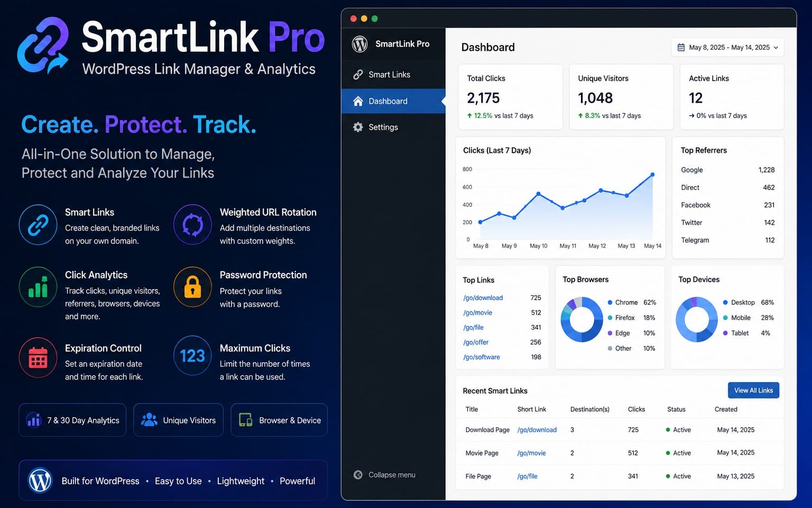
Task: Click the Click Analytics bar chart icon
Action: tap(38, 287)
